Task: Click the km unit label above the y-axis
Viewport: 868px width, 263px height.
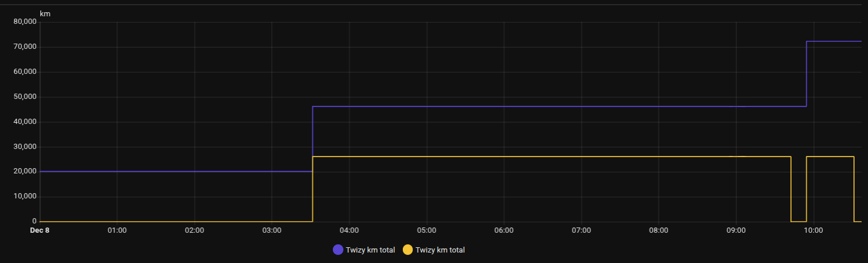Action: pyautogui.click(x=45, y=13)
